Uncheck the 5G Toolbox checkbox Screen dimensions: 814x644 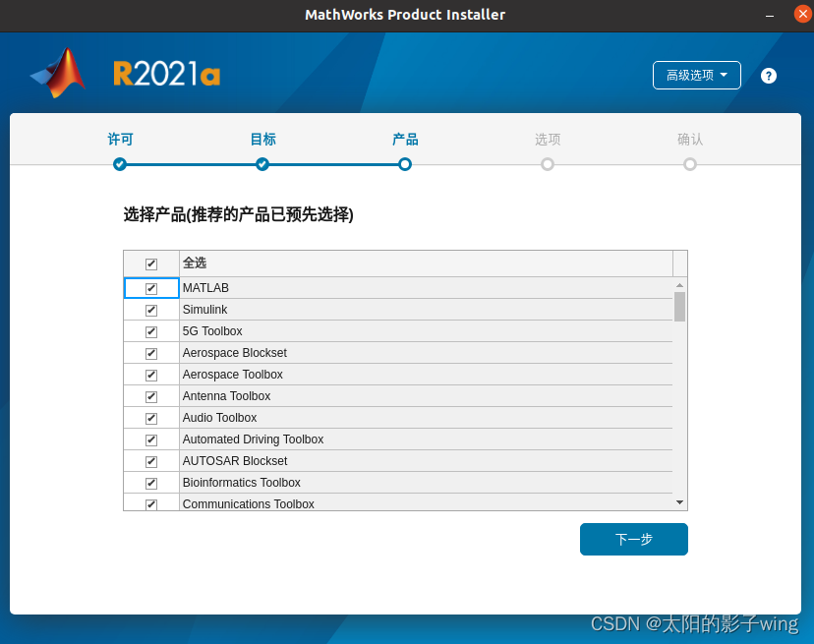pyautogui.click(x=151, y=331)
